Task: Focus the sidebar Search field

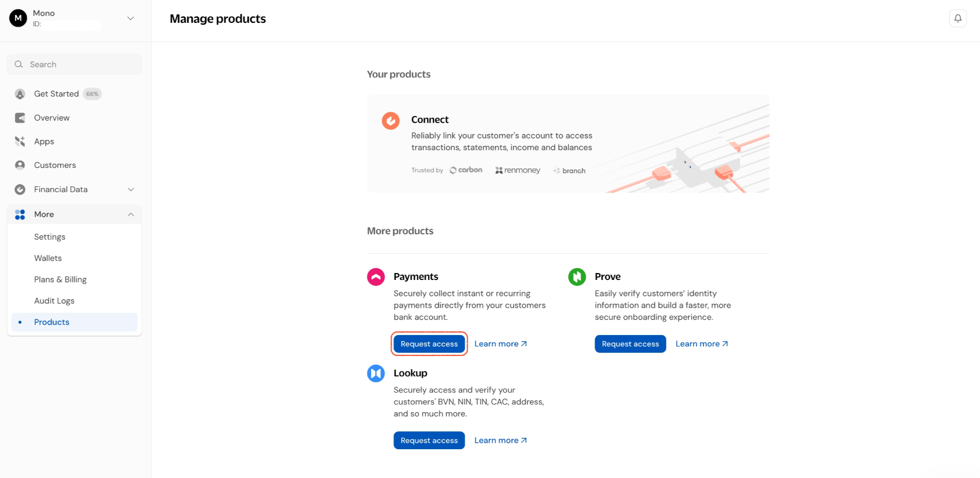Action: pyautogui.click(x=74, y=65)
